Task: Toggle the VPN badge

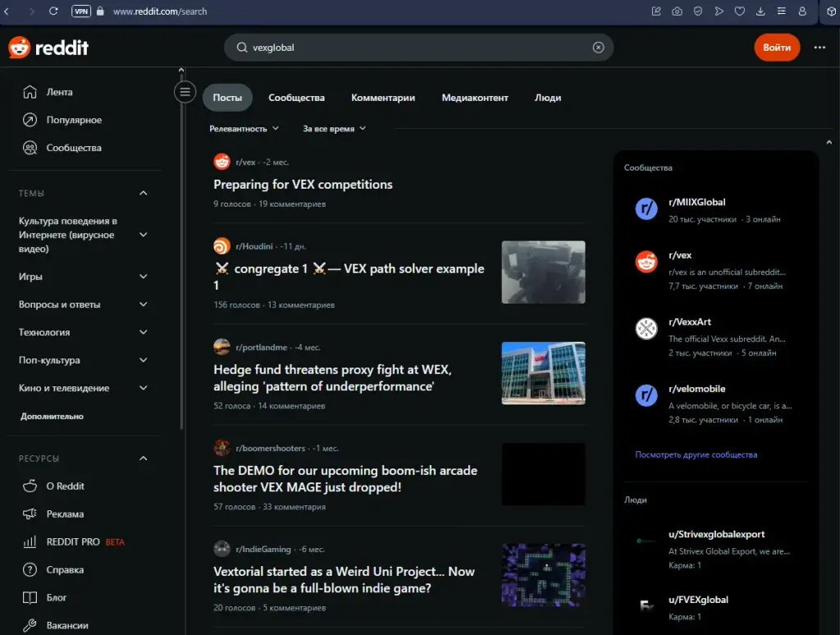Action: pos(81,11)
